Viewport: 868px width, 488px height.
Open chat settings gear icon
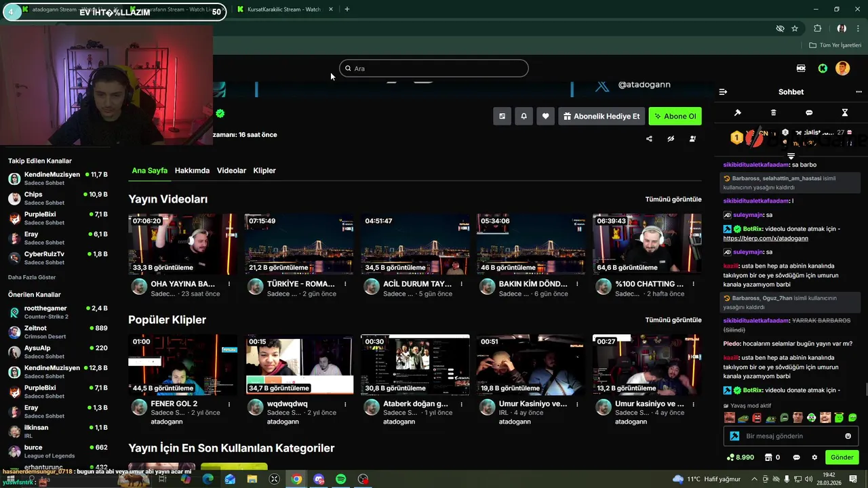click(814, 457)
